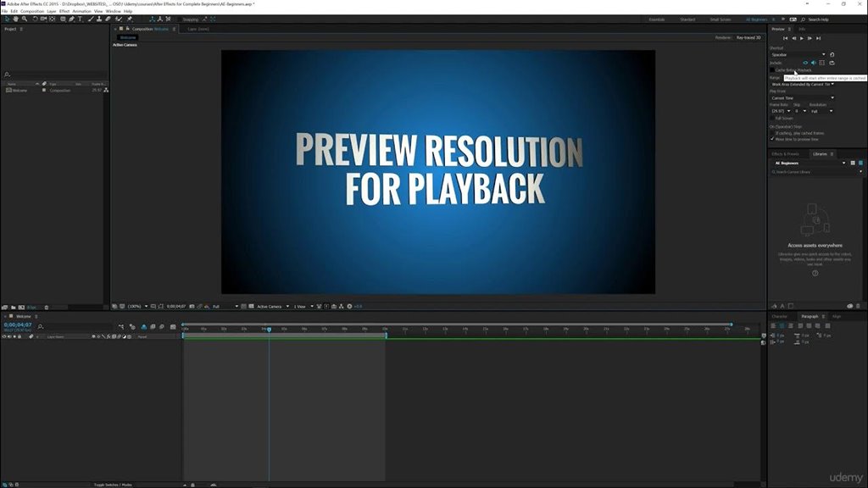Toggle audio include speaker in Preview panel

(813, 63)
